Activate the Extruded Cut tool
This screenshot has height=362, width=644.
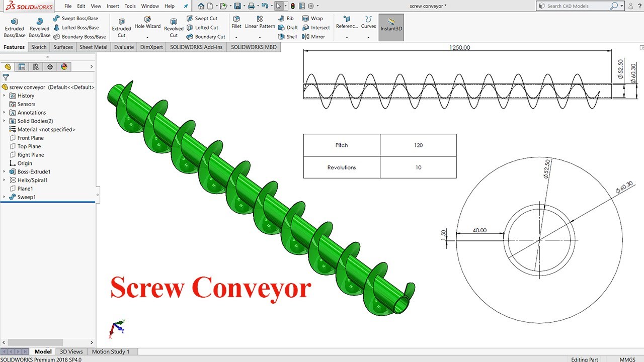(x=121, y=28)
